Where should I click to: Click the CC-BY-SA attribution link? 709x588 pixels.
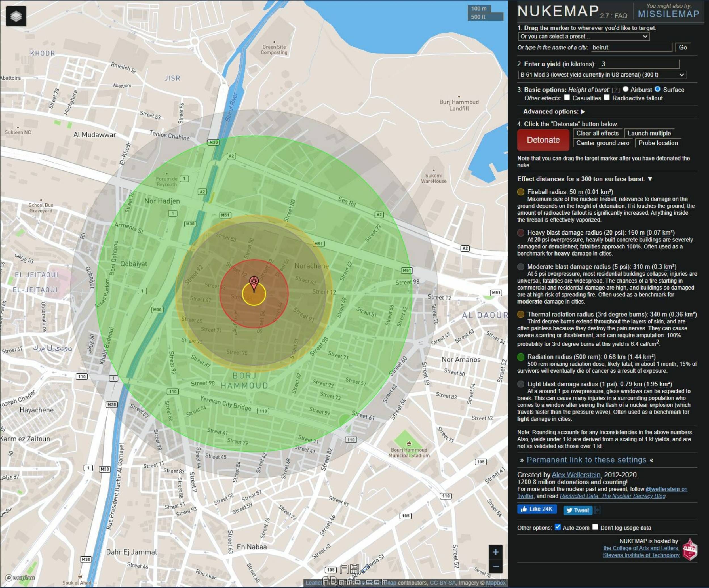click(x=442, y=583)
